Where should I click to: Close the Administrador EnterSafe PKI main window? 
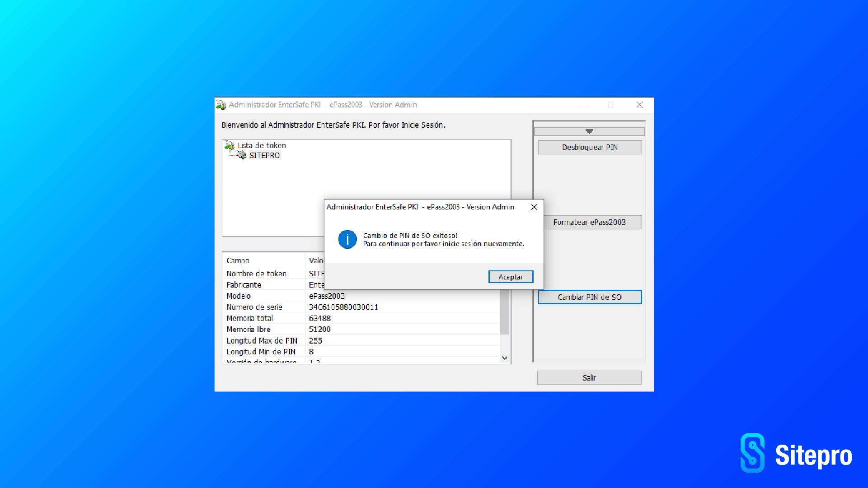click(x=640, y=105)
